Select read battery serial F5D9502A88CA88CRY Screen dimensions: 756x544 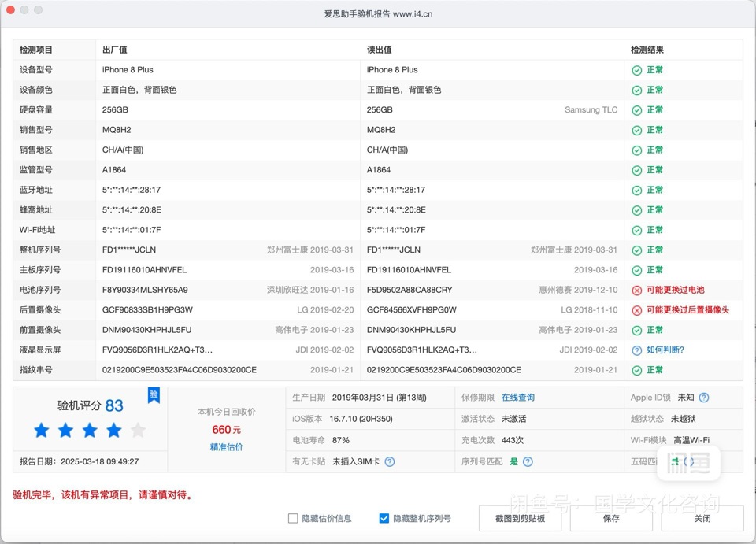409,290
